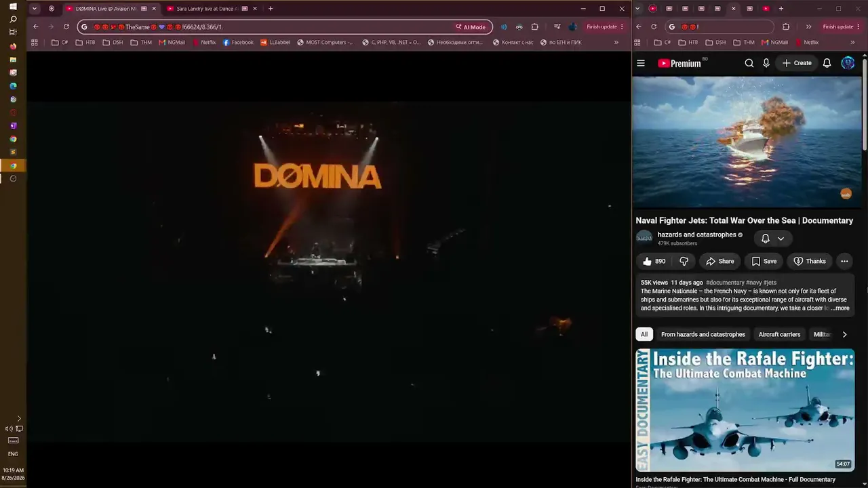The height and width of the screenshot is (488, 868).
Task: Click the Windows Start button
Action: 13,7
